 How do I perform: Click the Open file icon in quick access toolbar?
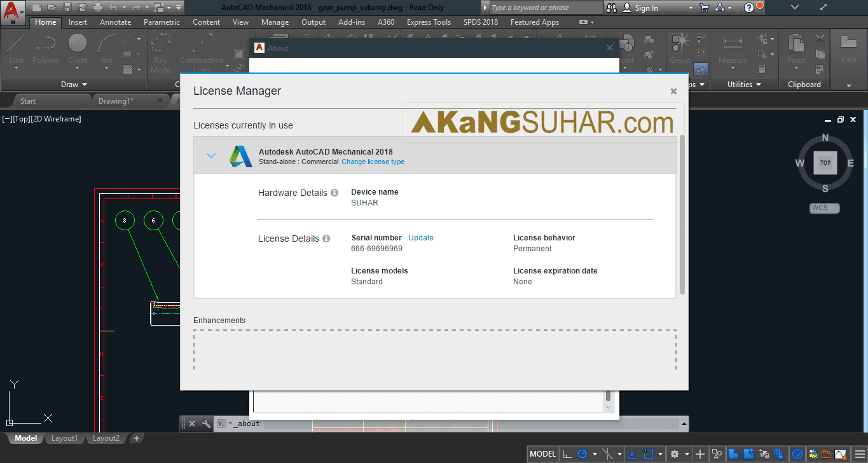point(52,8)
